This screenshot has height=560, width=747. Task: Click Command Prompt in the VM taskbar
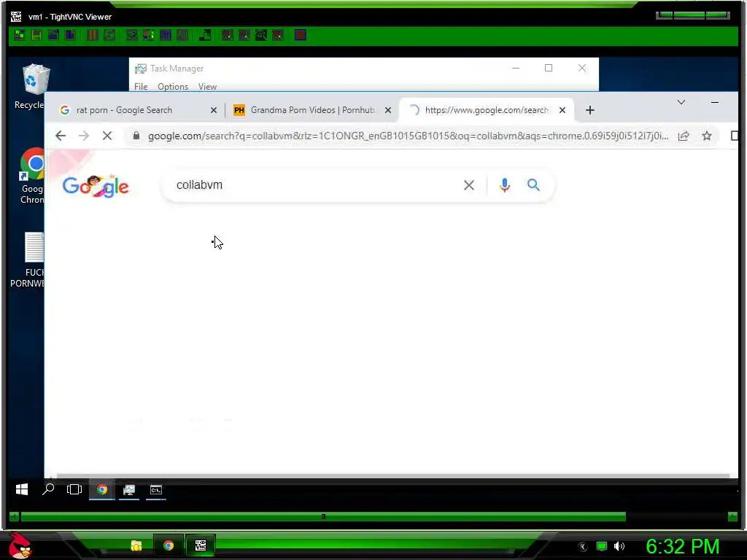(x=156, y=489)
